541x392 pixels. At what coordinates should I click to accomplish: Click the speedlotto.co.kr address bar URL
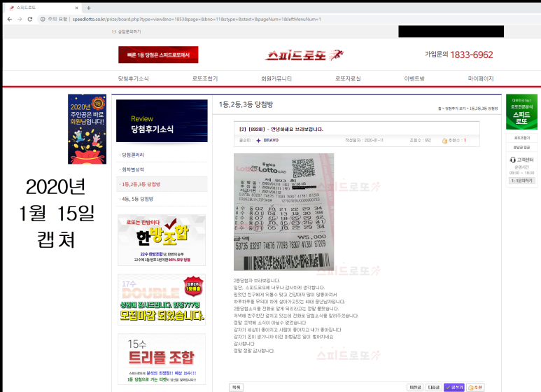click(197, 19)
